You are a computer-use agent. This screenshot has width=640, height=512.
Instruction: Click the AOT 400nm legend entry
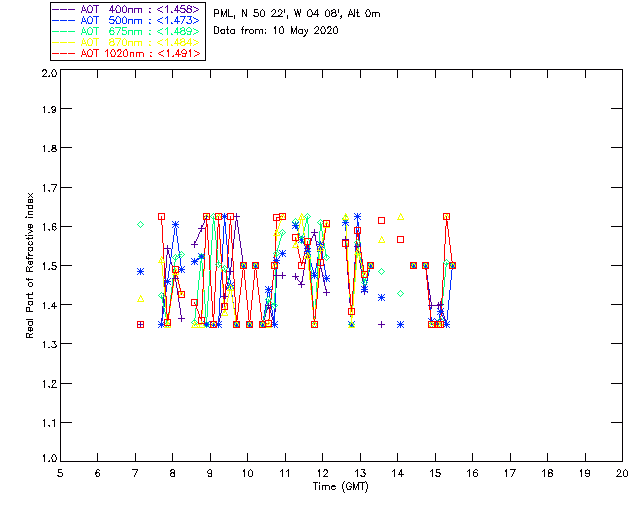click(126, 9)
